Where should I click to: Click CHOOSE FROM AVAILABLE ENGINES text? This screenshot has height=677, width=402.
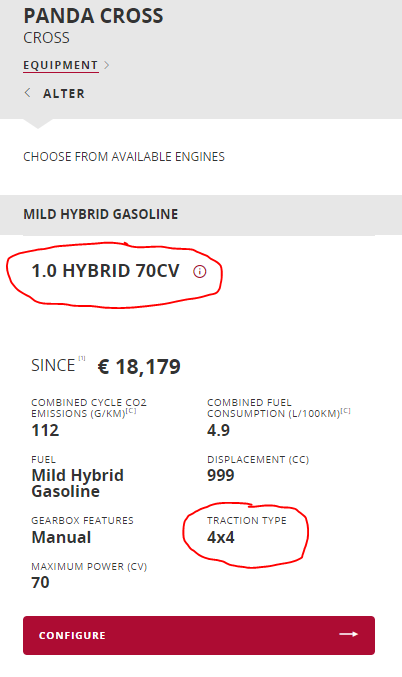tap(124, 157)
